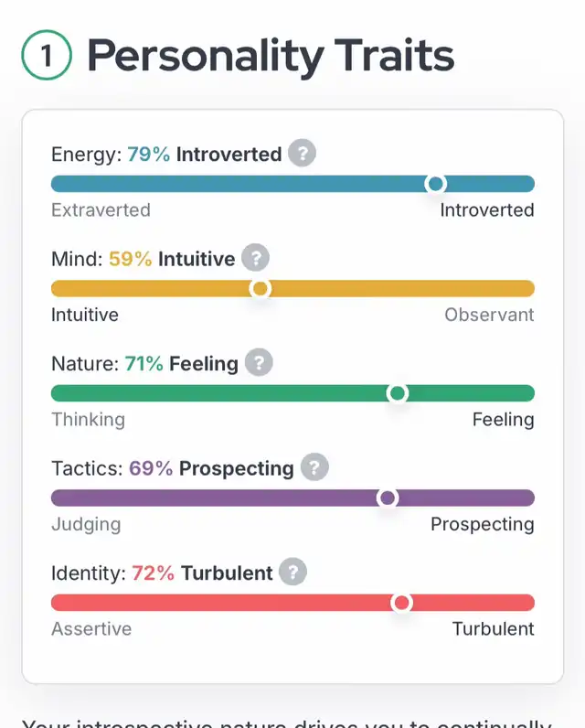585x728 pixels.
Task: Tap the Intuitive end label below the yellow bar
Action: (85, 315)
